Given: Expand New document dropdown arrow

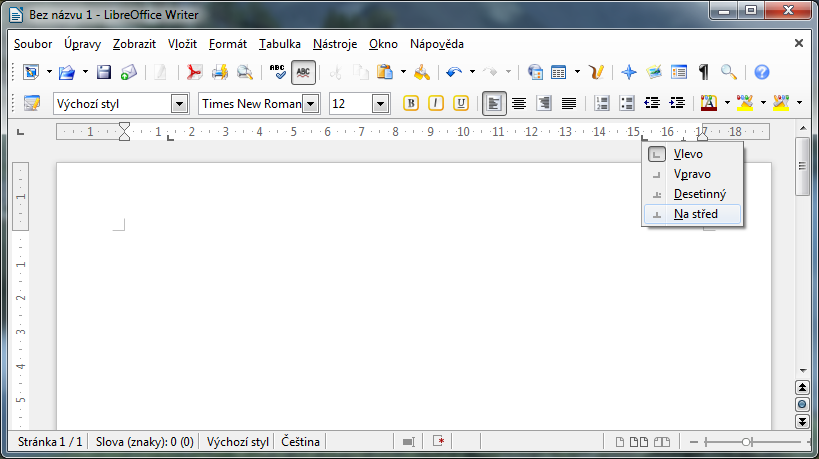Looking at the screenshot, I should (49, 72).
